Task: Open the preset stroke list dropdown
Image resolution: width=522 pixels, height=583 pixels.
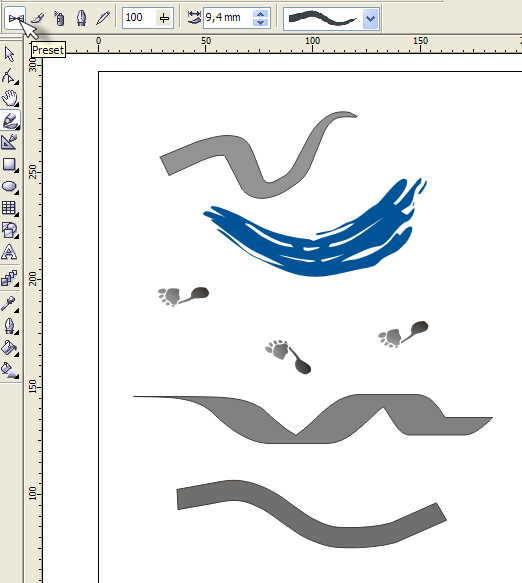Action: 370,18
